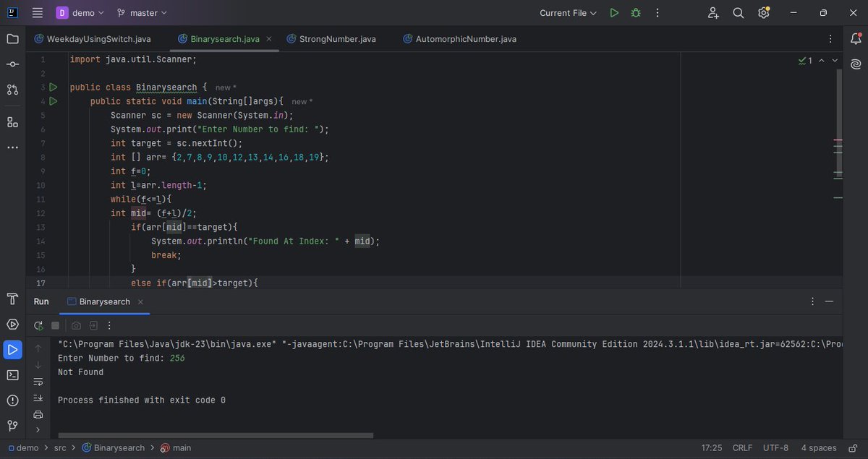Screen dimensions: 868x459
Task: Click the editor vertical scrollbar thumb
Action: pyautogui.click(x=839, y=123)
